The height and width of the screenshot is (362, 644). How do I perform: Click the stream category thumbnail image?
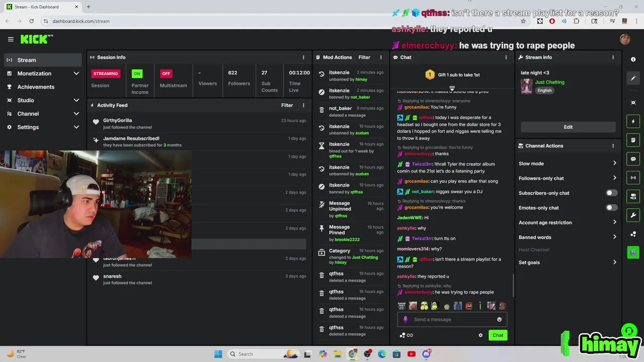click(526, 86)
